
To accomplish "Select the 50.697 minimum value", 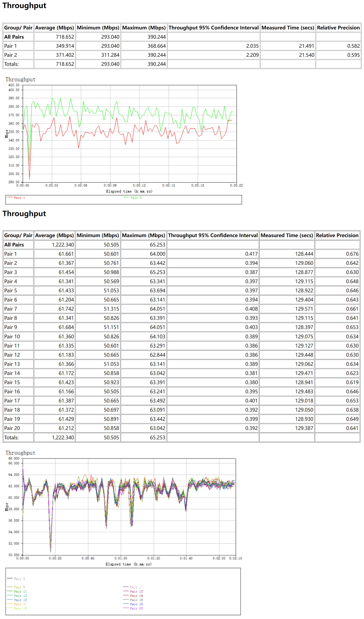I will point(111,410).
